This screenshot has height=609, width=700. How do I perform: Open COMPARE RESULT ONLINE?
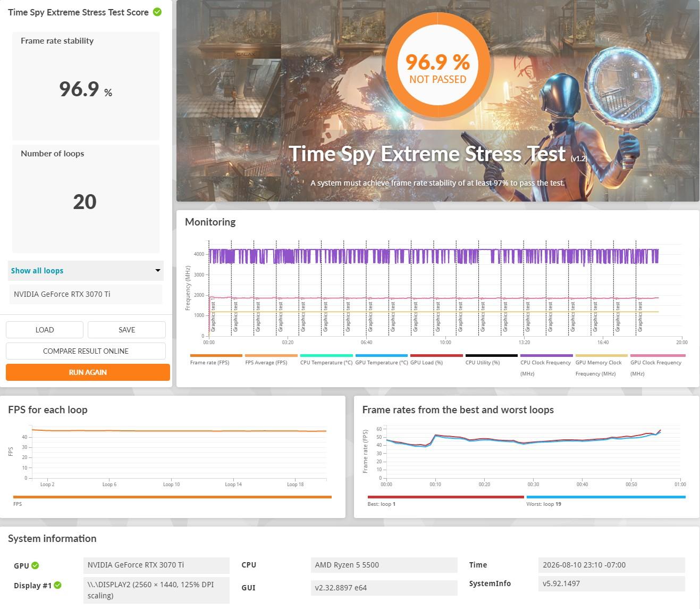point(86,351)
